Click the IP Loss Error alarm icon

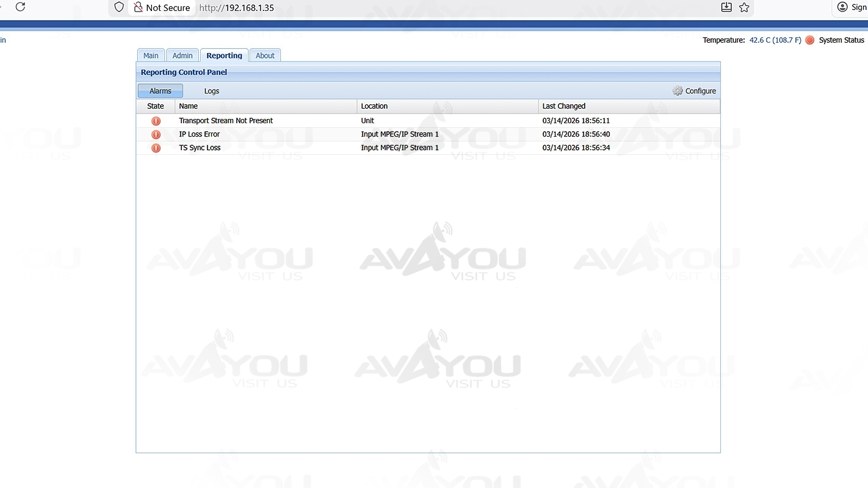pos(156,134)
